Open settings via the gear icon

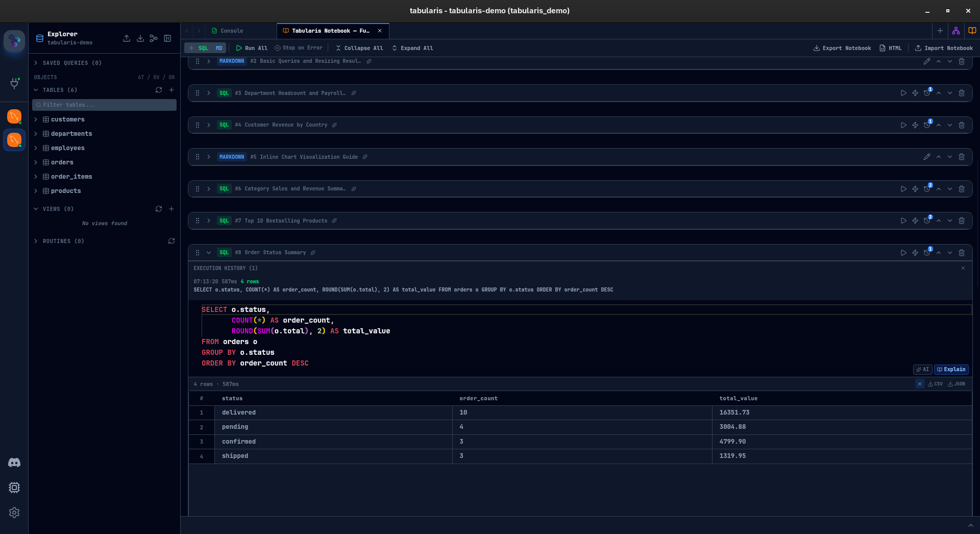click(14, 513)
